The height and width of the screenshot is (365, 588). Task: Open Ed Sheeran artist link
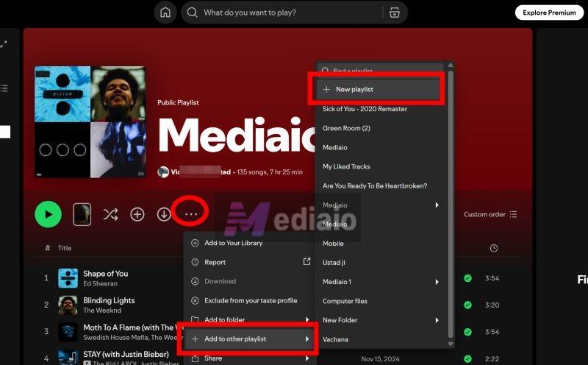point(100,283)
